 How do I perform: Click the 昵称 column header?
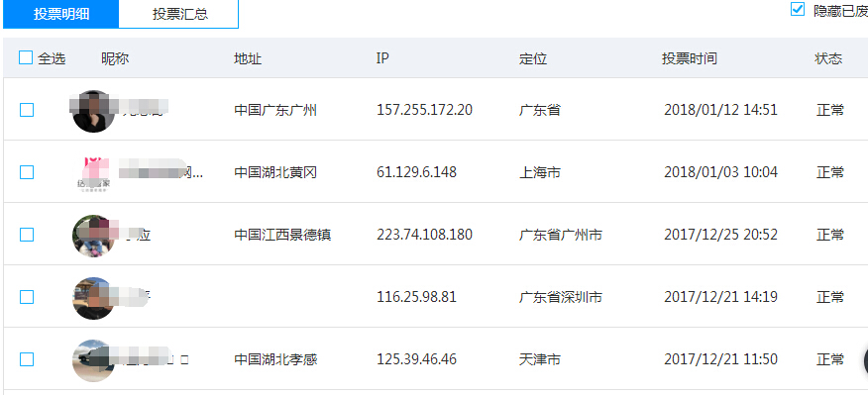click(x=115, y=58)
